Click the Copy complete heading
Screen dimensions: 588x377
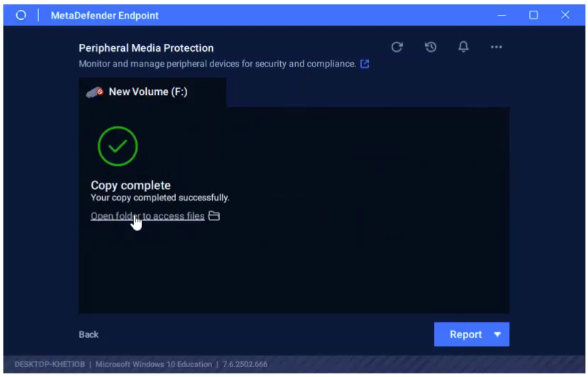coord(131,185)
